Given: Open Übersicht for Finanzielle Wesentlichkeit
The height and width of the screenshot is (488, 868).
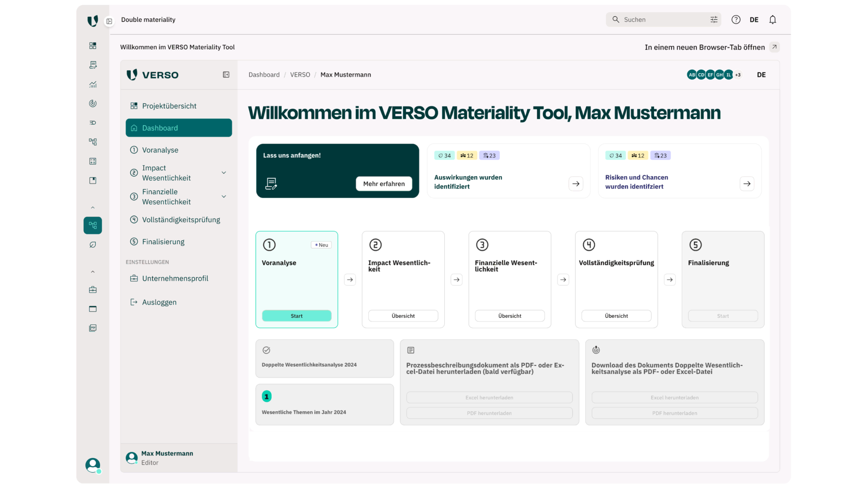Looking at the screenshot, I should (x=510, y=316).
